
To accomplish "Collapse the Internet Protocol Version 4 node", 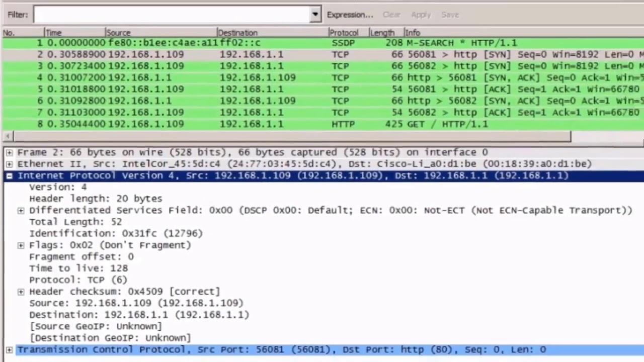I will coord(9,175).
